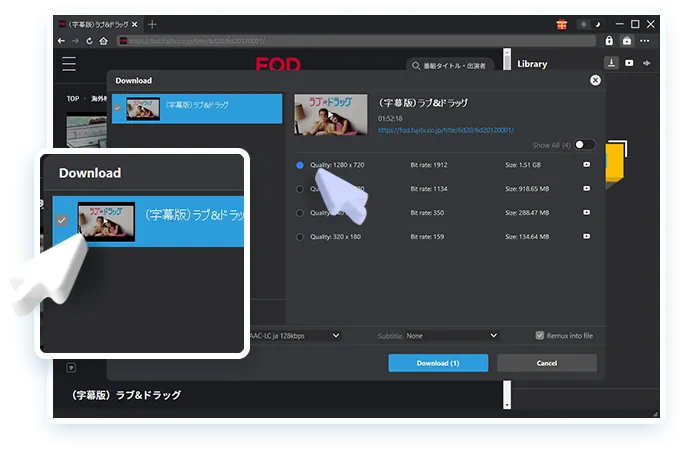Viewport: 684px width, 449px height.
Task: Toggle the Show All (4) switch
Action: click(584, 144)
